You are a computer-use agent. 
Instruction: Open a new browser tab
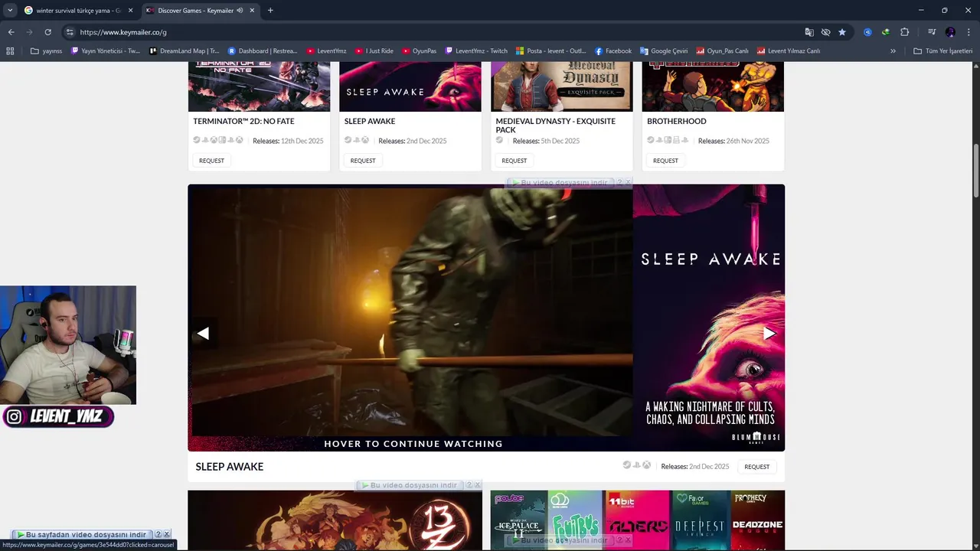[x=270, y=11]
